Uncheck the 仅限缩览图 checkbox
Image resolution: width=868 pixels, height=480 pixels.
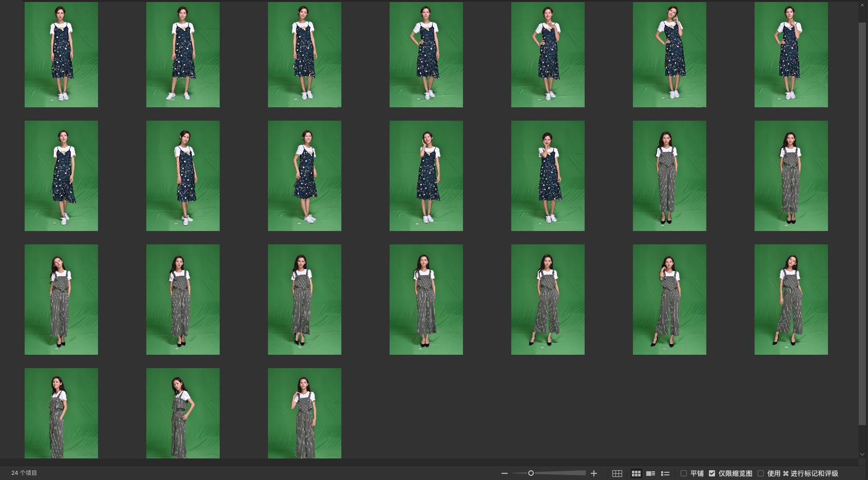coord(712,473)
